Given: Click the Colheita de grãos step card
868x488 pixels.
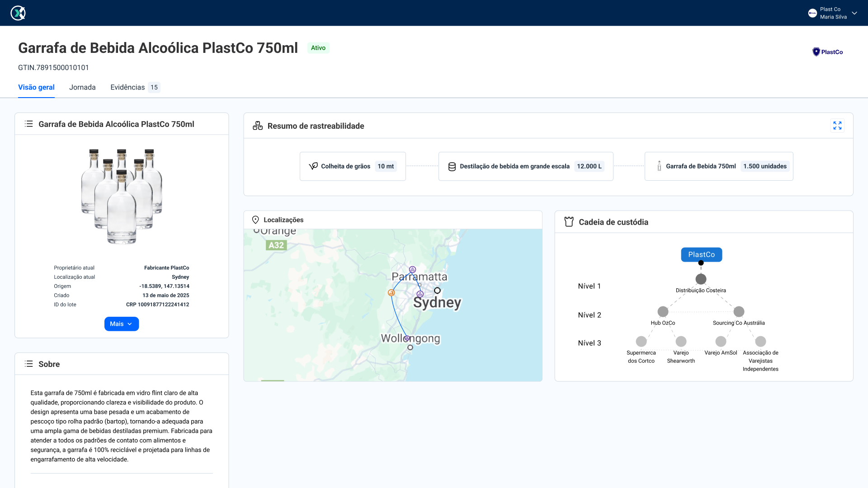Looking at the screenshot, I should pos(353,166).
